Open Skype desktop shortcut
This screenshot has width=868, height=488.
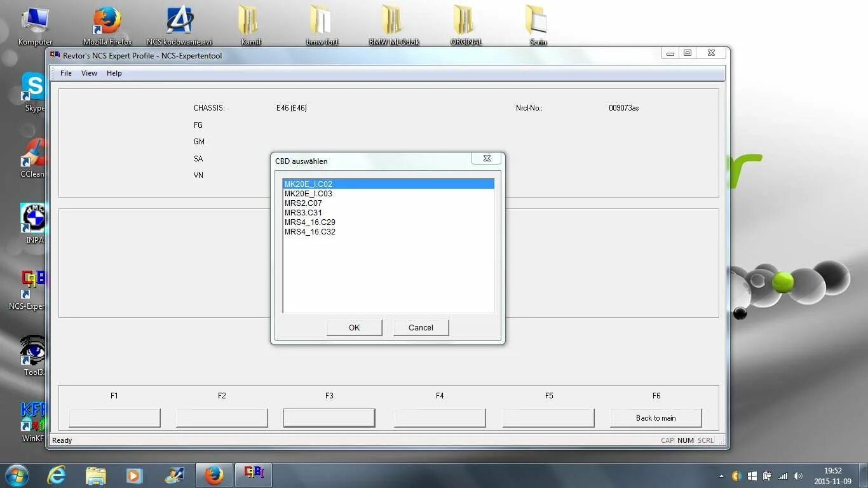point(33,91)
